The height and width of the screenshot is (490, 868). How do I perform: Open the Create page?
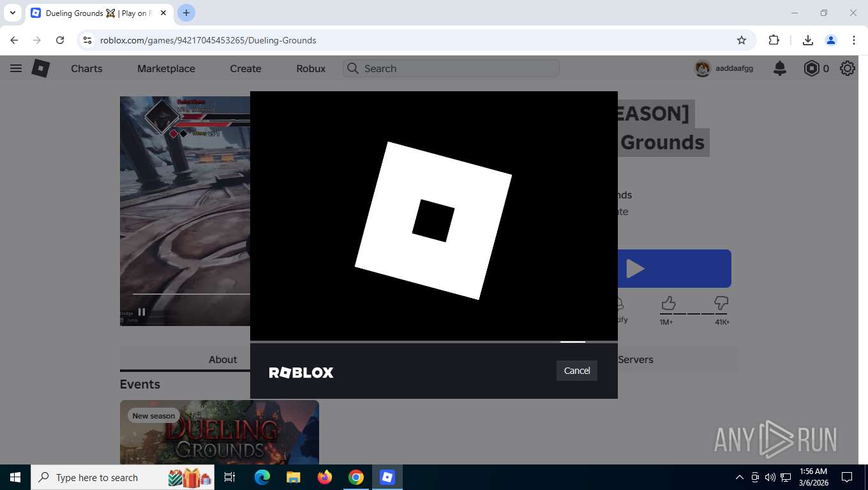coord(246,68)
